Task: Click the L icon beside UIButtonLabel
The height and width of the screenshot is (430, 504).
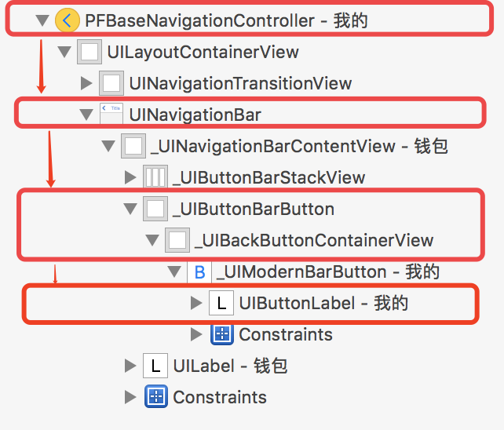Action: [x=221, y=303]
